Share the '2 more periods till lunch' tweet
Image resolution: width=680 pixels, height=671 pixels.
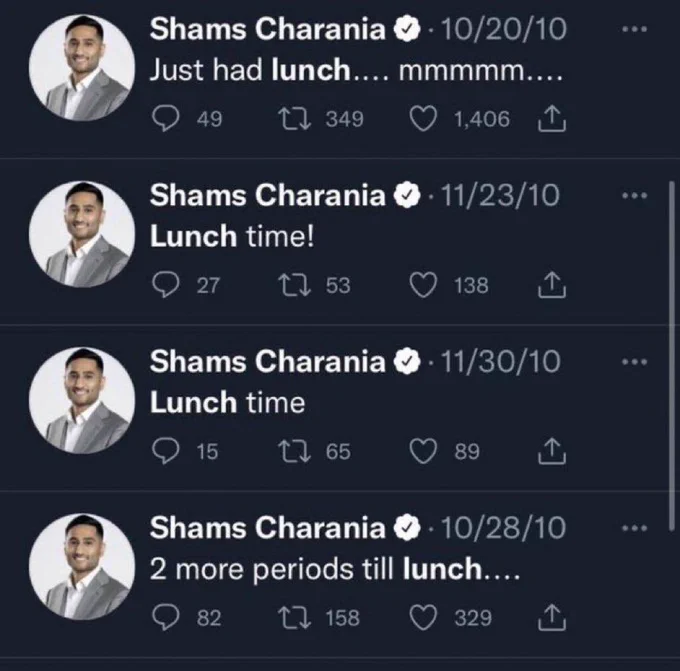[552, 617]
